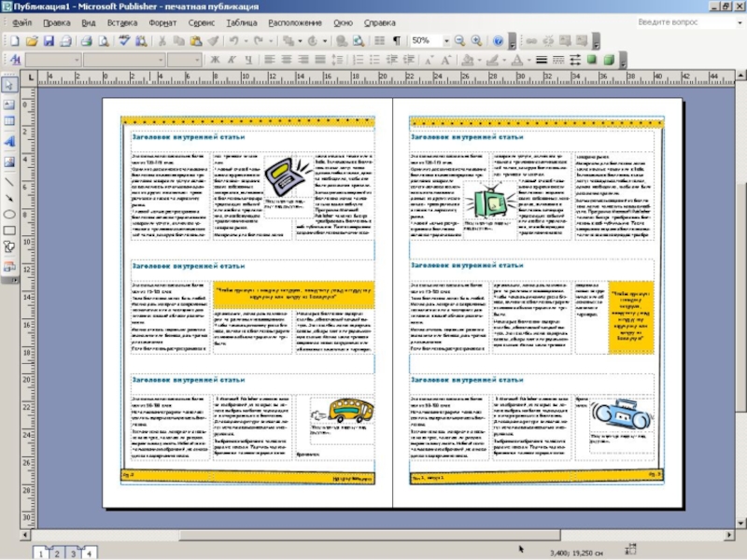The image size is (747, 560).
Task: Open Help with the blue question icon
Action: pos(498,41)
